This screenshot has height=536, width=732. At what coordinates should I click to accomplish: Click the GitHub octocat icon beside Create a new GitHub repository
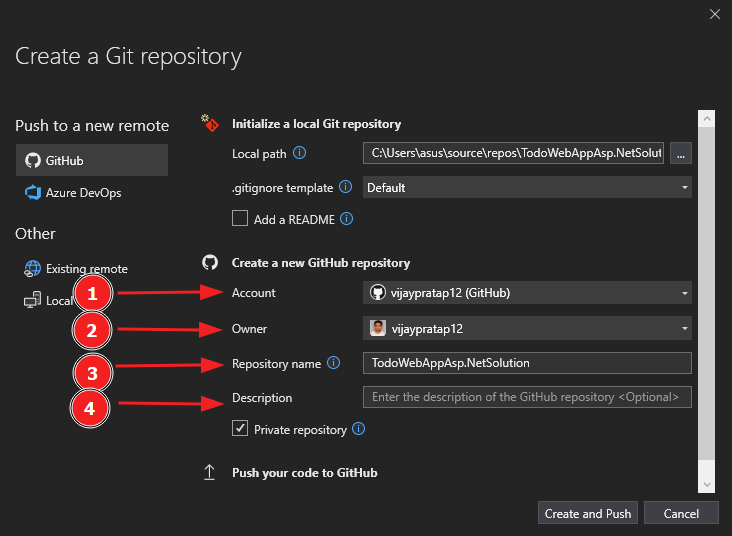point(210,262)
